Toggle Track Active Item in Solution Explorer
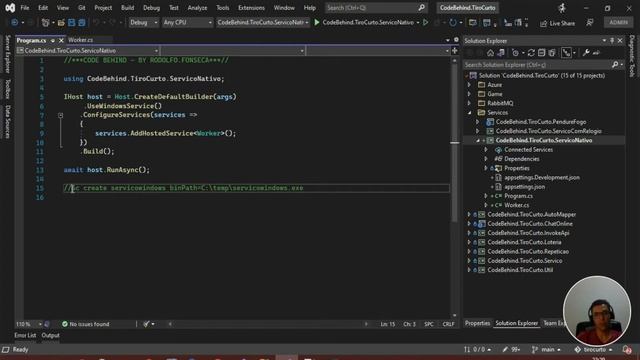The width and height of the screenshot is (640, 360). coord(566,53)
